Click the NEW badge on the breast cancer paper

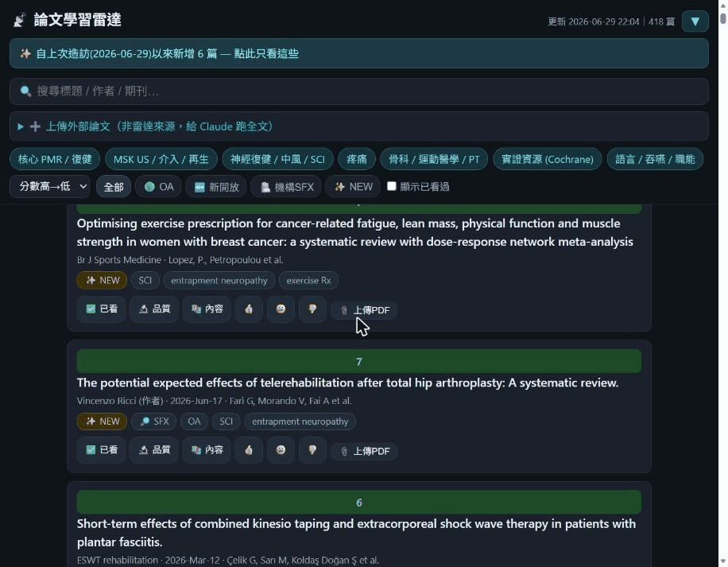pos(103,281)
